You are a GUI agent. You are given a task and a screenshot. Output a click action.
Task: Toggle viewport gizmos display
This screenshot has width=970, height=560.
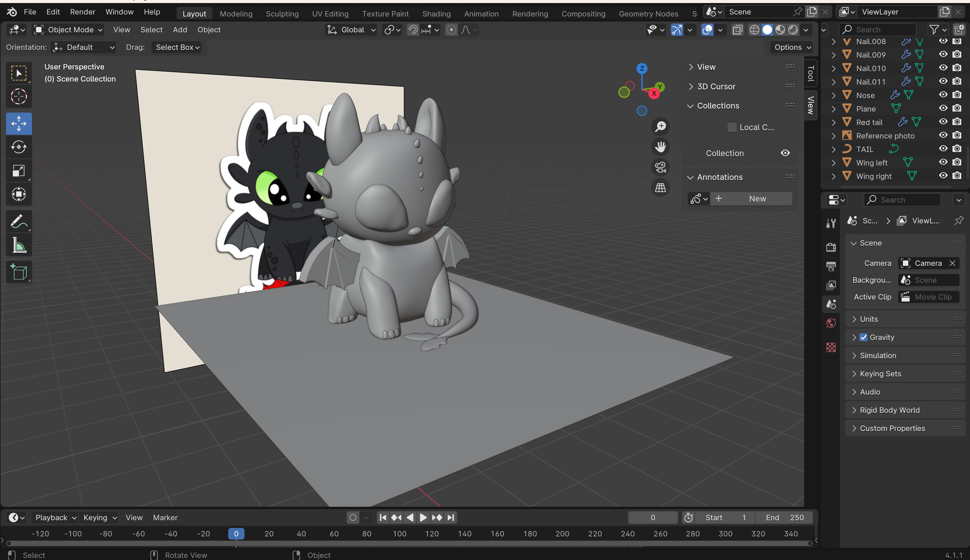[677, 30]
